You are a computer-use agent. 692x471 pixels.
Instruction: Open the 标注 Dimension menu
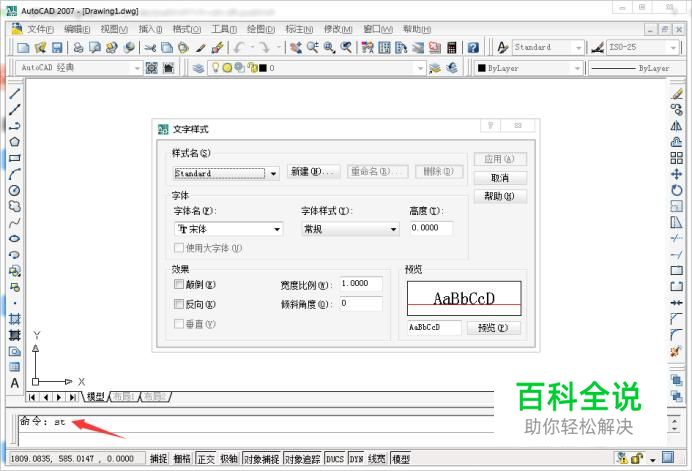[x=299, y=29]
